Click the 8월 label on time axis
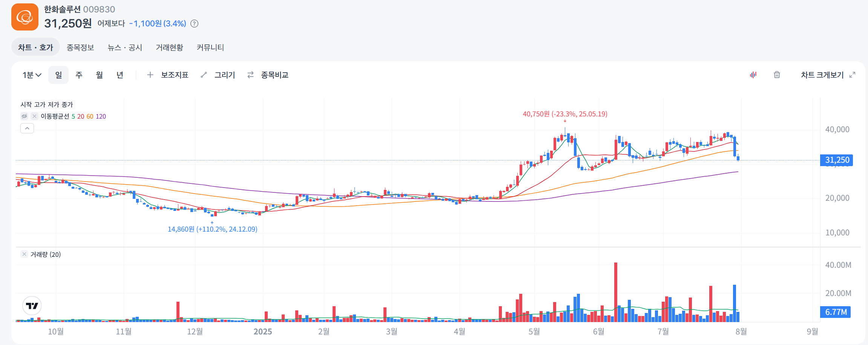This screenshot has height=345, width=868. pos(741,331)
